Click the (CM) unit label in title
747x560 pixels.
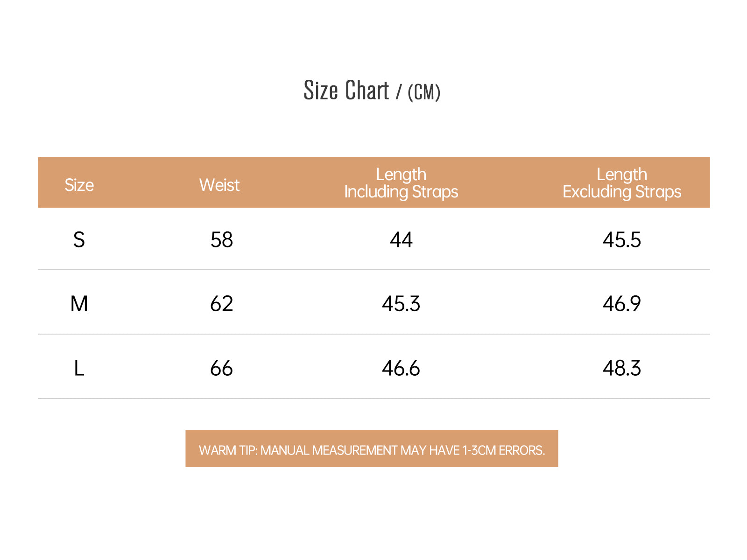(x=424, y=92)
